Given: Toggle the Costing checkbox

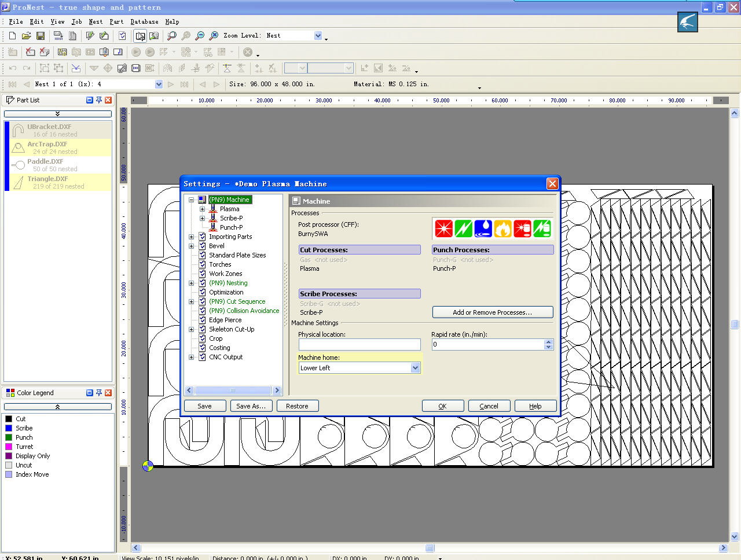Looking at the screenshot, I should (202, 348).
